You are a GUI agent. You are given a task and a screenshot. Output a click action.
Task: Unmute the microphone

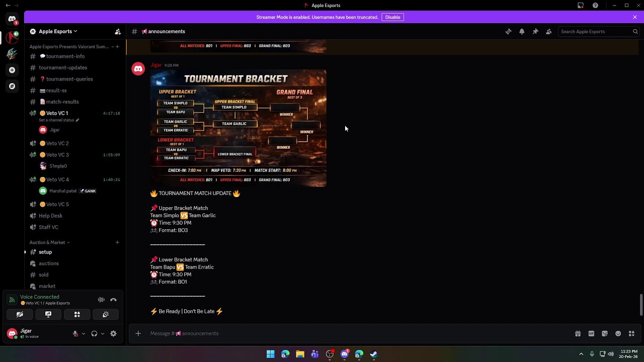coord(75,333)
